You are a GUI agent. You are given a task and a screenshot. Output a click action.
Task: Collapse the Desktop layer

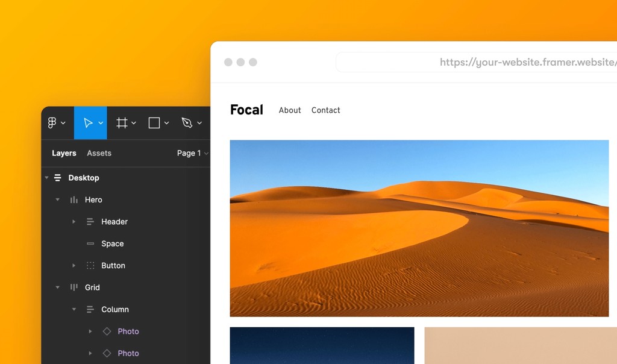pyautogui.click(x=46, y=178)
